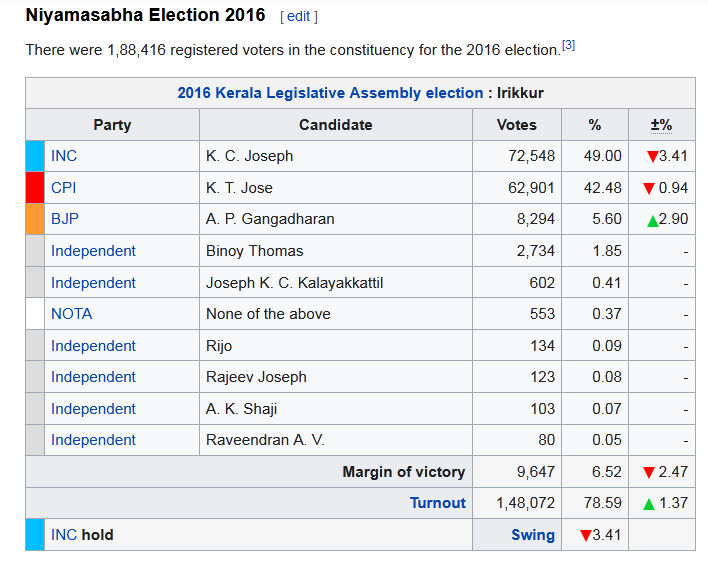Open the Turnout link
The width and height of the screenshot is (708, 568).
pyautogui.click(x=437, y=503)
